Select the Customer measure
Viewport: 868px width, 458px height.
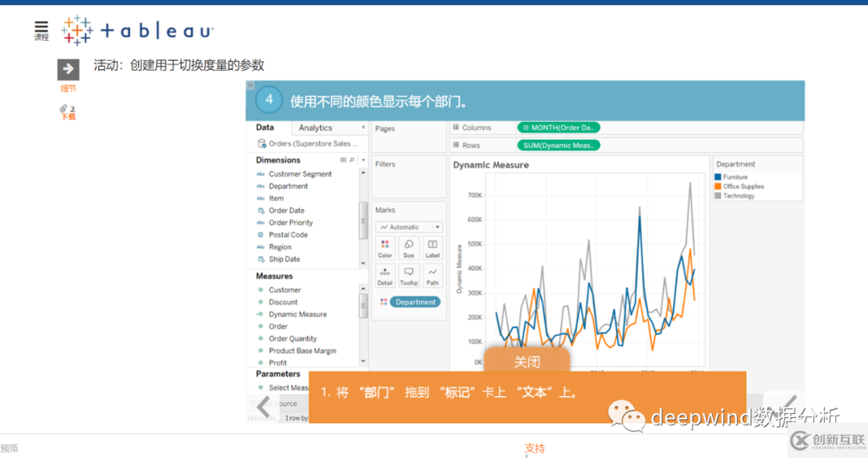click(x=285, y=290)
